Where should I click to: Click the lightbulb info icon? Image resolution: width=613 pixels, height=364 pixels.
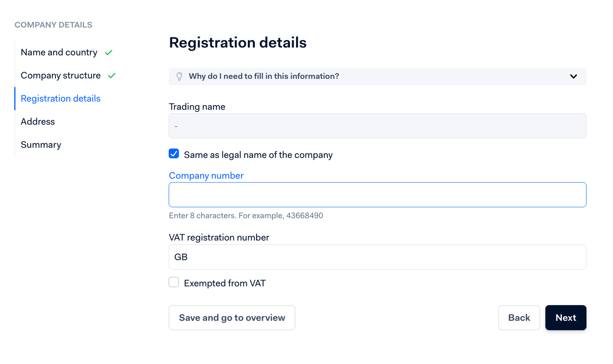(179, 76)
